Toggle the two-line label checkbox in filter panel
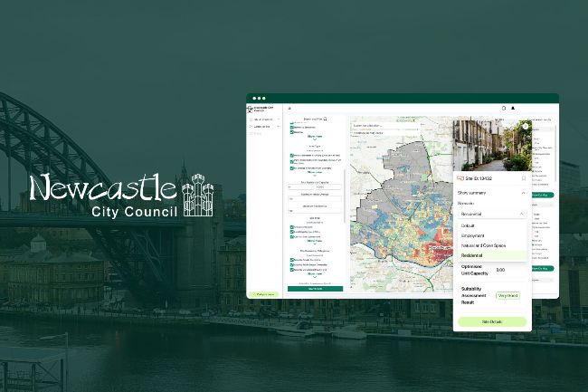 tap(292, 162)
